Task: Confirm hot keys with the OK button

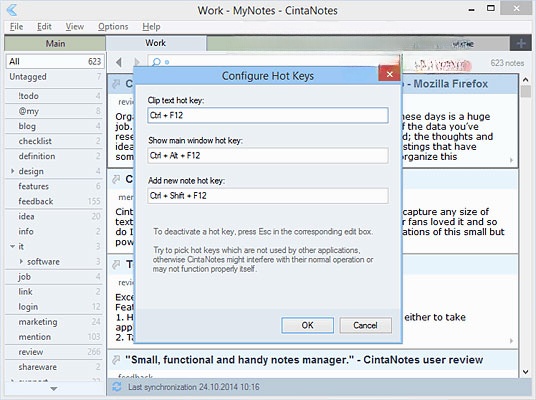Action: [x=307, y=325]
